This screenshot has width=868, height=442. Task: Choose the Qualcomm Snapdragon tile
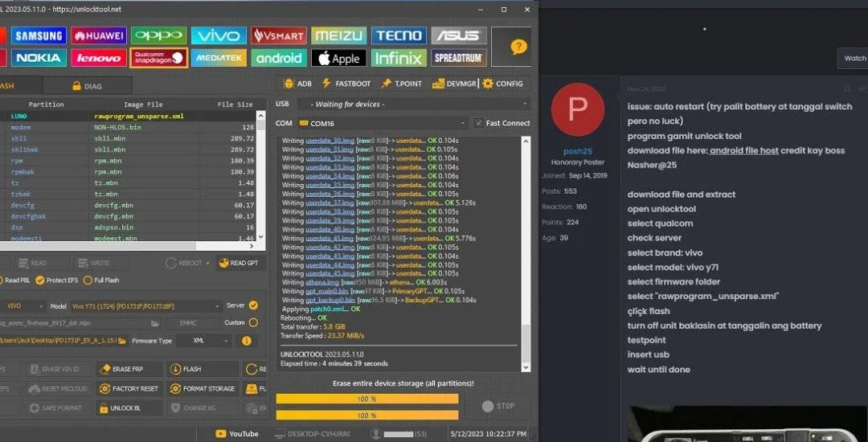159,58
